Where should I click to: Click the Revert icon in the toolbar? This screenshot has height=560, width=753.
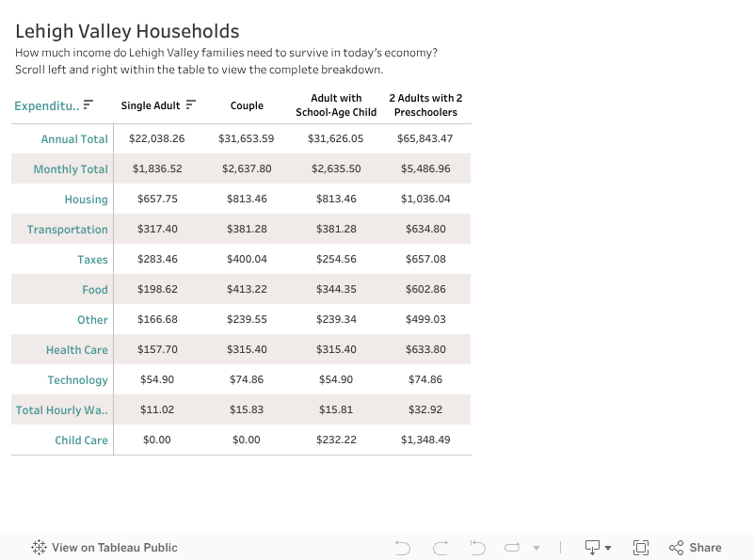[x=478, y=548]
